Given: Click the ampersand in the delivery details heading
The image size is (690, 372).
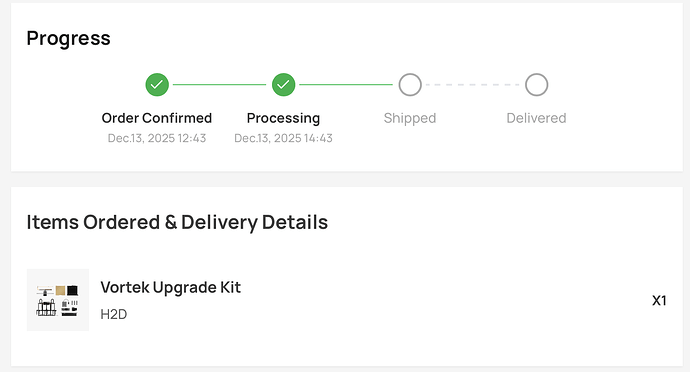Looking at the screenshot, I should (x=171, y=222).
